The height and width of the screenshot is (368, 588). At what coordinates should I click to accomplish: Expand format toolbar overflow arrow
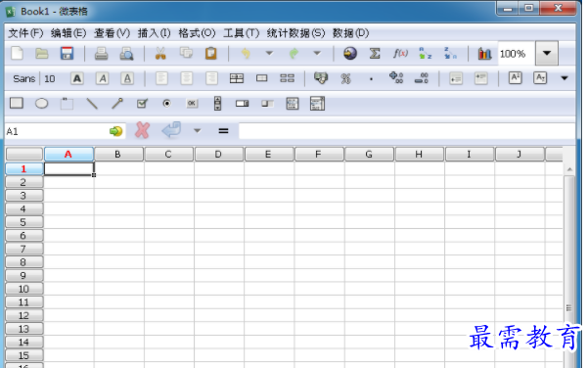pos(565,78)
